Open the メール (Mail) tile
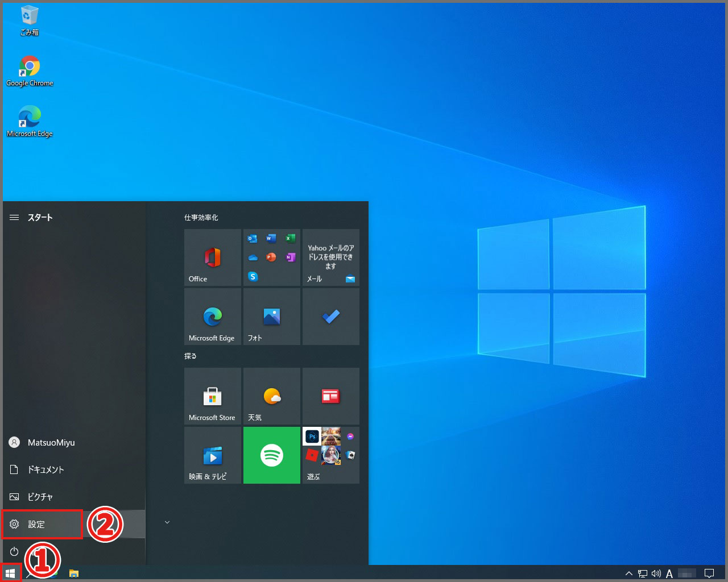Viewport: 728px width, 582px height. [x=331, y=257]
